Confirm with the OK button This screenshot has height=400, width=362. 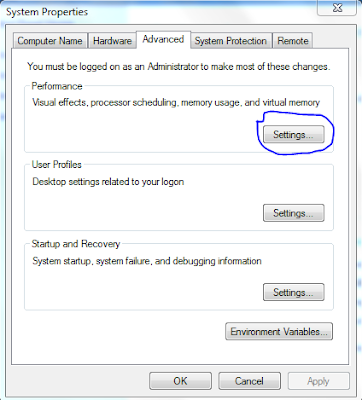180,381
